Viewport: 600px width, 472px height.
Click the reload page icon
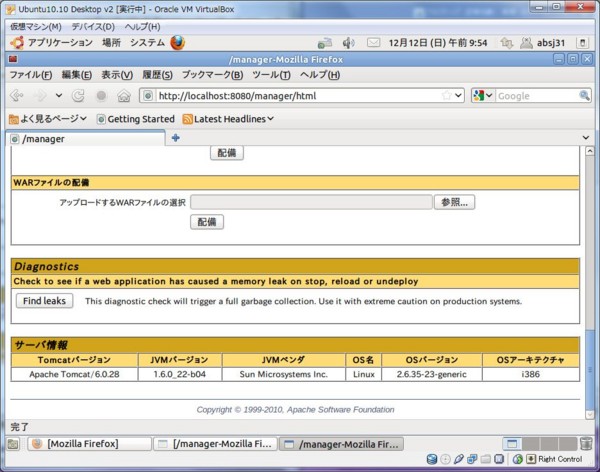click(78, 95)
